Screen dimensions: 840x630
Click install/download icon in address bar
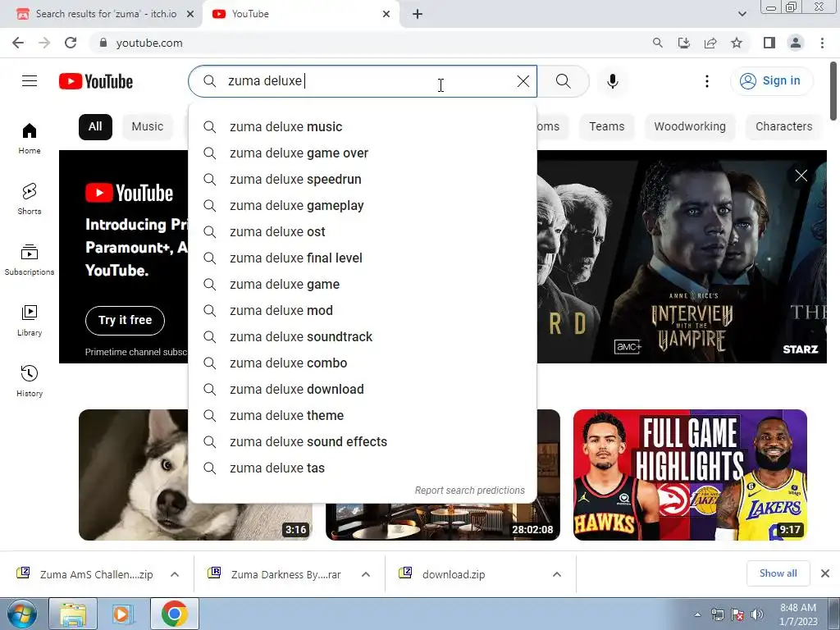[x=684, y=43]
